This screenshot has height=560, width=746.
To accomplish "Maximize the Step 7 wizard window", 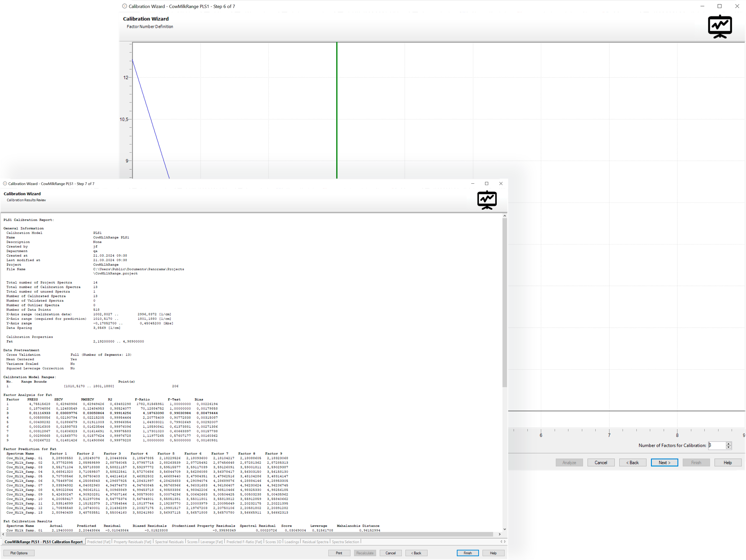I will tap(486, 184).
